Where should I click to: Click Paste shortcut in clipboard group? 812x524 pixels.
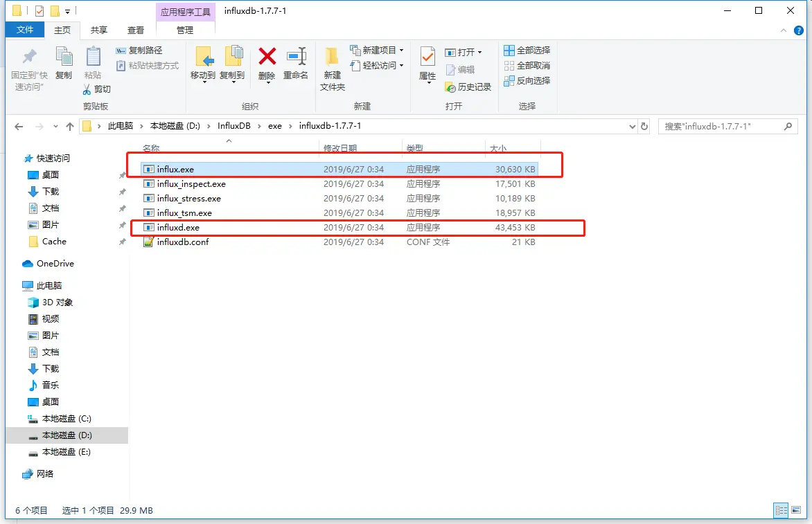pyautogui.click(x=148, y=65)
